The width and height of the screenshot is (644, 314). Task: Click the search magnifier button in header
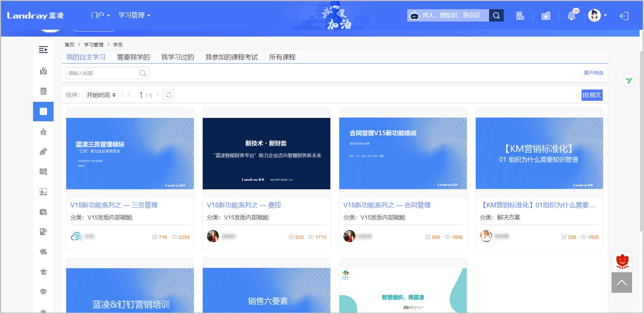(496, 15)
